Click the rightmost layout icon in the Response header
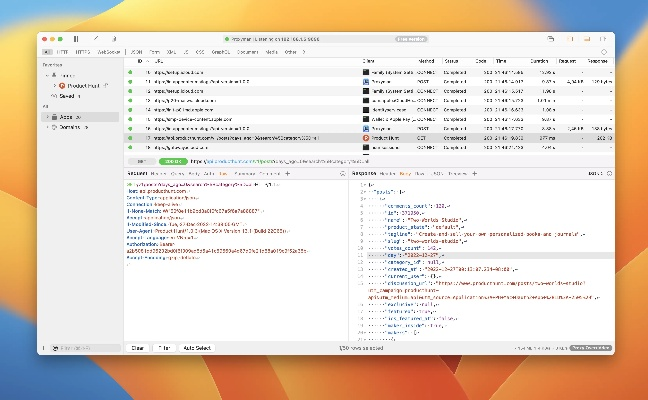 [608, 173]
